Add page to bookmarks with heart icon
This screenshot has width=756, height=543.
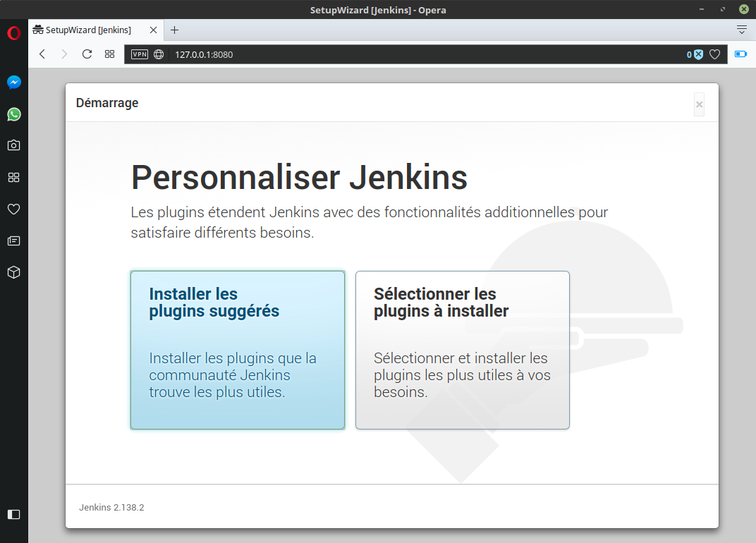pyautogui.click(x=714, y=54)
